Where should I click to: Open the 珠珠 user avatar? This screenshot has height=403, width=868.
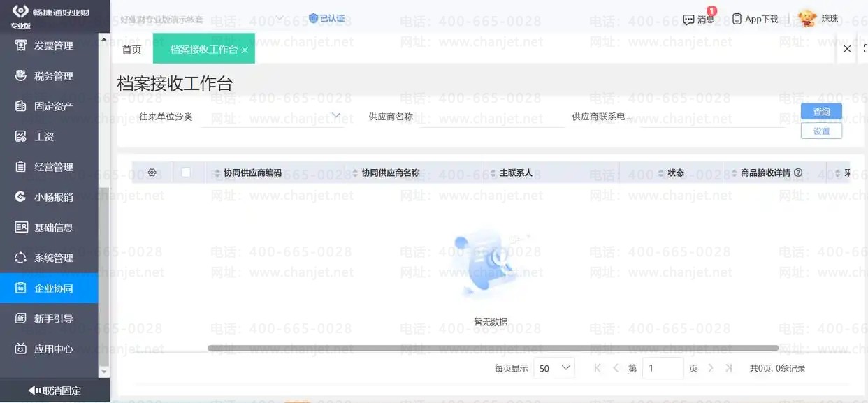tap(808, 18)
